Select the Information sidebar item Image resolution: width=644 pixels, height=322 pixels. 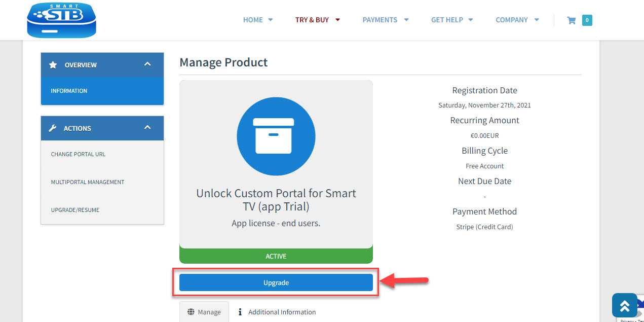click(69, 91)
